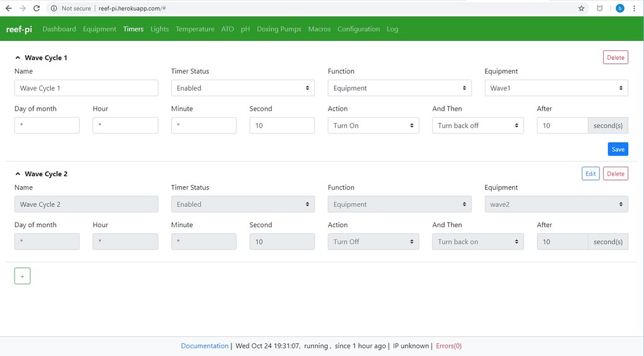This screenshot has height=356, width=644.
Task: Open Function dropdown for Wave Cycle 1
Action: pos(399,88)
